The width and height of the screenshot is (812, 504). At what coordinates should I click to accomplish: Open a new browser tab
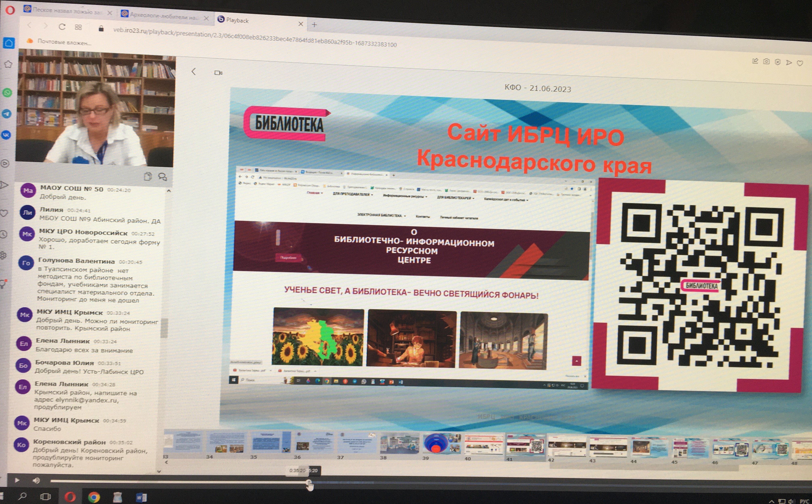pyautogui.click(x=314, y=25)
